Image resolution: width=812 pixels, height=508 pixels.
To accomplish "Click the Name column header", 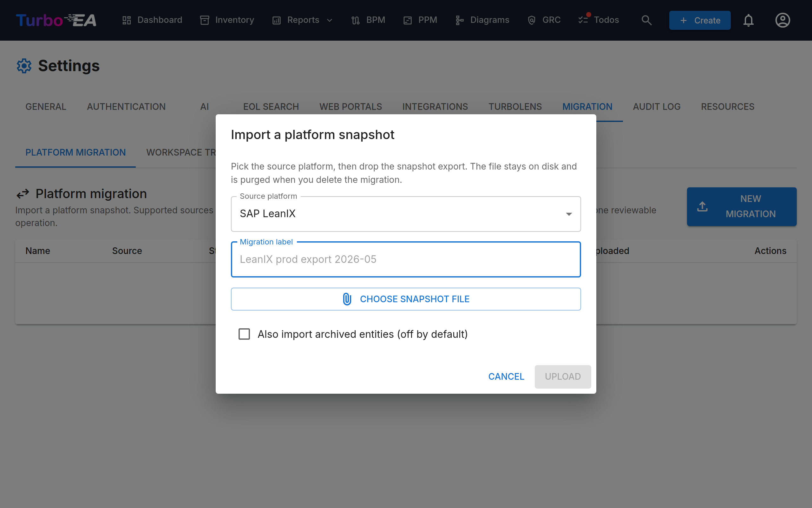I will 37,251.
